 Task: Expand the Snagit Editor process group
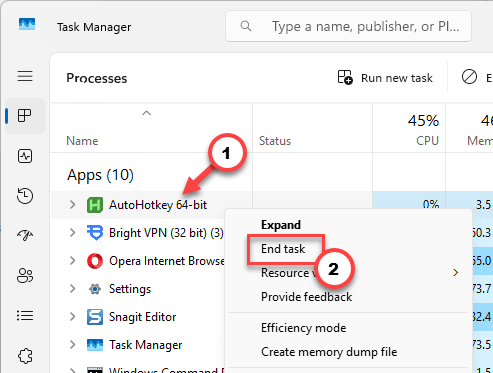(x=72, y=317)
